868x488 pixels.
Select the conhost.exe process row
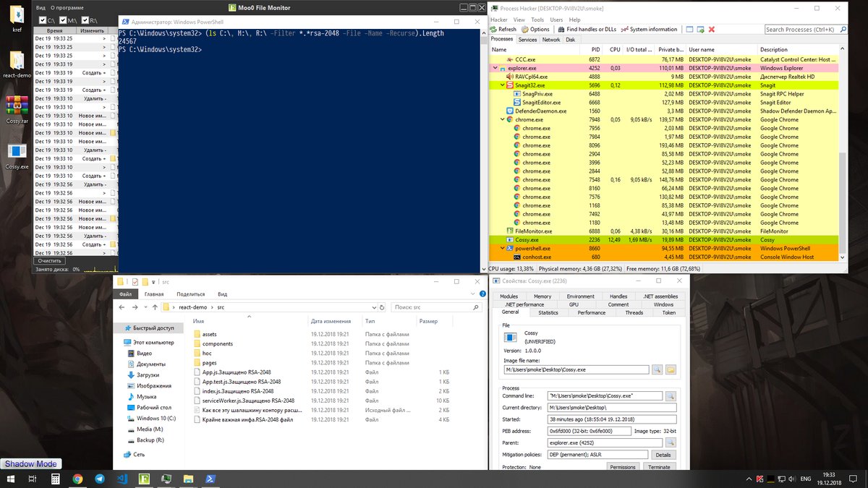(x=663, y=257)
